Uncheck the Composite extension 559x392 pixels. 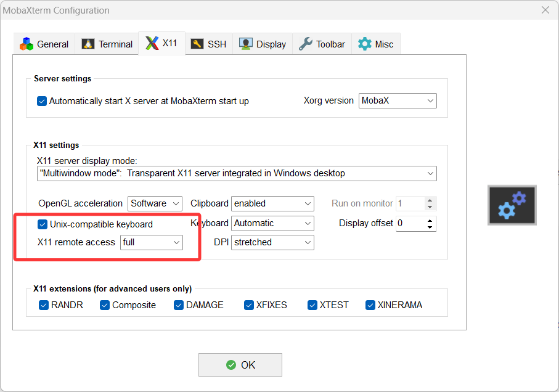click(x=105, y=305)
